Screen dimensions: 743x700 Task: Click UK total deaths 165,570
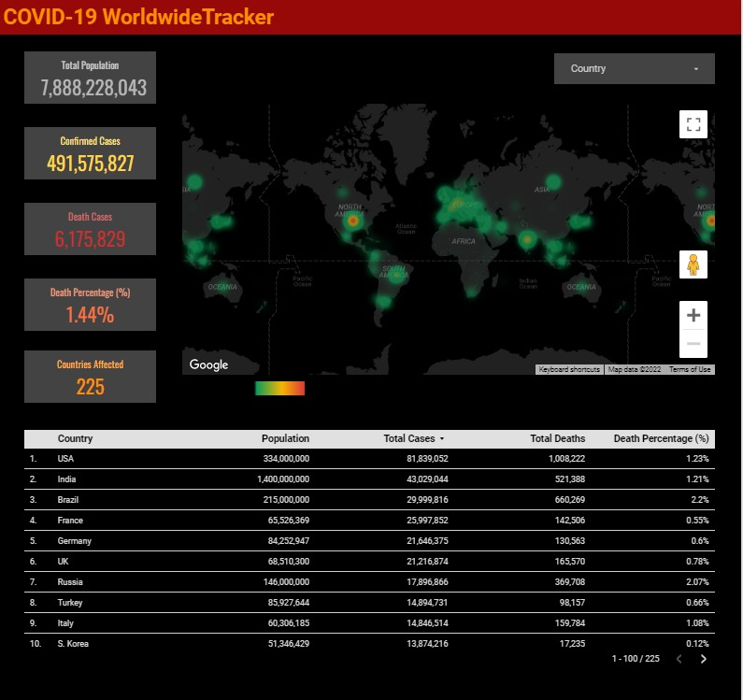tap(569, 561)
